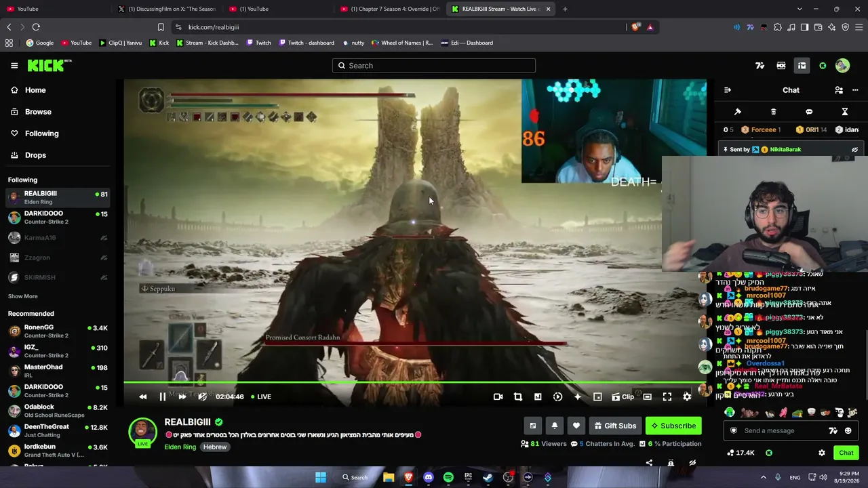Screen dimensions: 868x488
Task: Open RonenGG recommended channel
Action: 58,331
